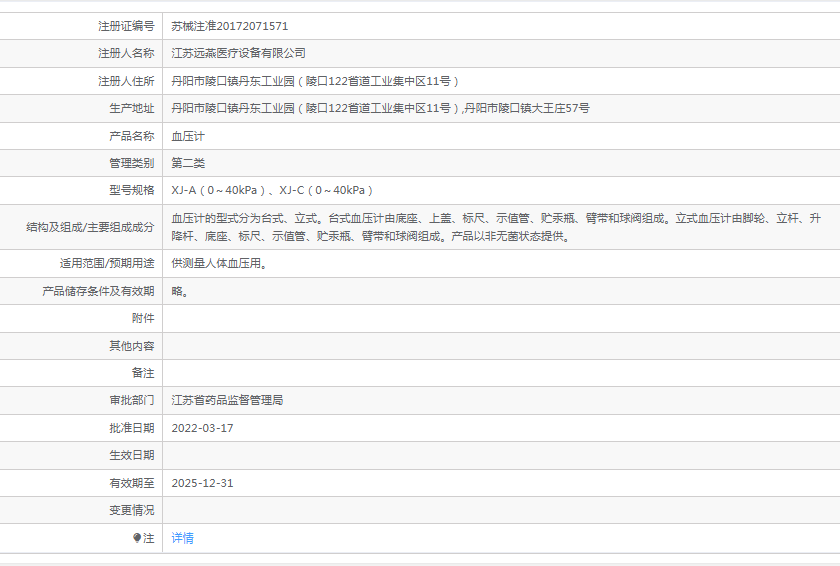Image resolution: width=840 pixels, height=566 pixels.
Task: Click the 型号规格 label
Action: click(132, 190)
